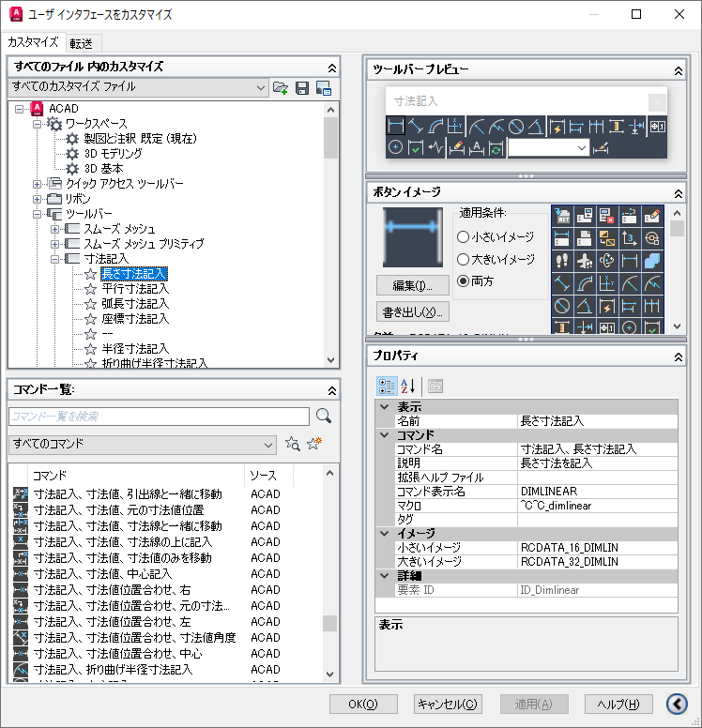This screenshot has width=702, height=728.
Task: Pick .NET load image in button image grid
Action: coord(562,216)
